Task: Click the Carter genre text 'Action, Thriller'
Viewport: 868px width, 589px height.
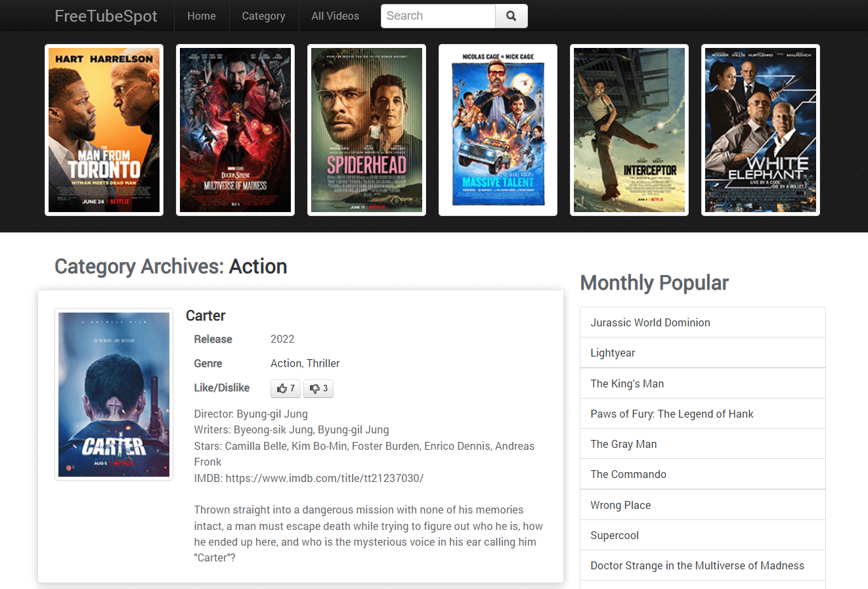Action: [305, 363]
